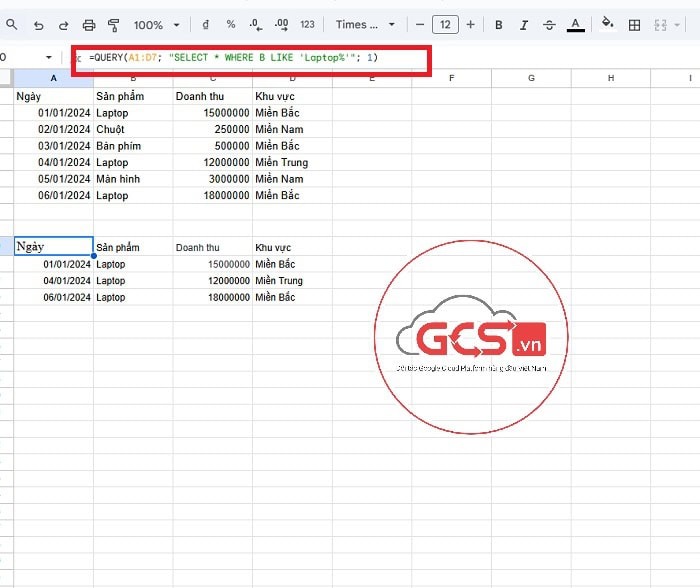
Task: Toggle bold formatting
Action: (498, 25)
